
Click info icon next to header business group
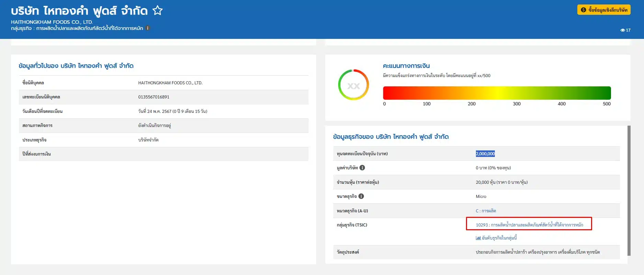(x=148, y=28)
